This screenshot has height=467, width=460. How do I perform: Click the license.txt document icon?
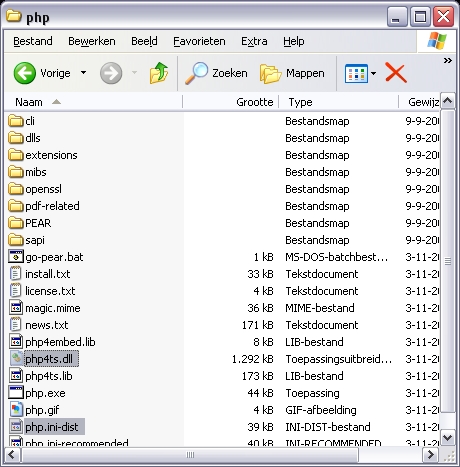coord(16,291)
